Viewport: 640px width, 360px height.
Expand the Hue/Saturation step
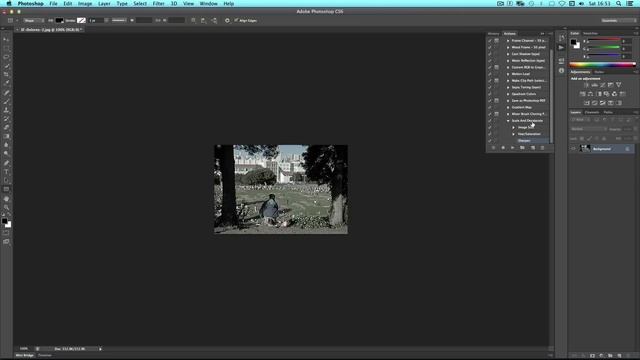click(x=514, y=134)
